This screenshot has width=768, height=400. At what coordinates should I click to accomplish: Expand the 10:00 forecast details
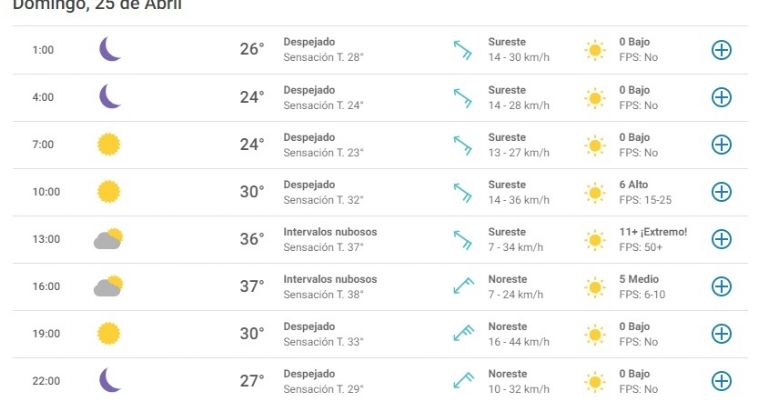coord(721,192)
